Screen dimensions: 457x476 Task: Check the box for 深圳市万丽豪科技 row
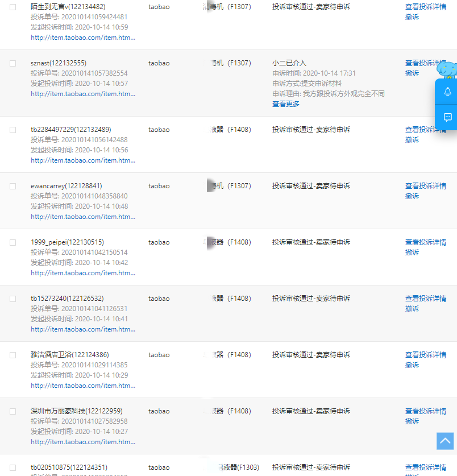13,411
